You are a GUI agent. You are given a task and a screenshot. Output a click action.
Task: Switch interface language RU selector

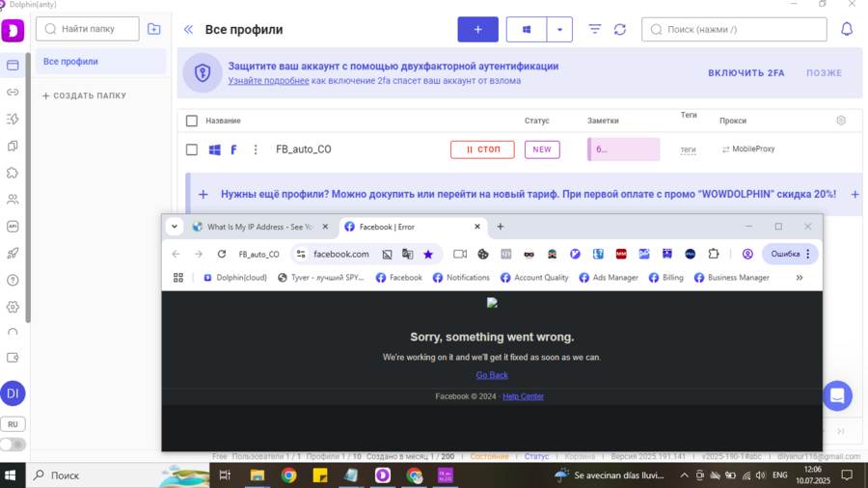tap(13, 424)
